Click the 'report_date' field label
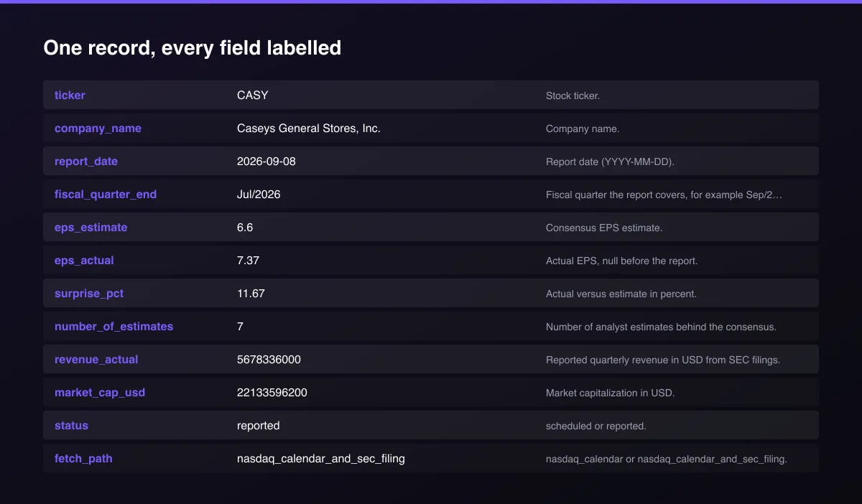Viewport: 862px width, 504px height. (x=86, y=162)
